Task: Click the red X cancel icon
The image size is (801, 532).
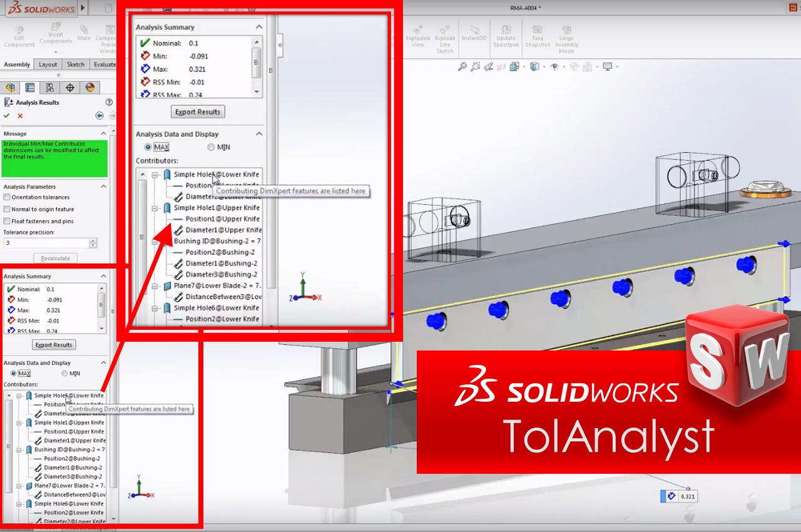Action: pos(20,116)
